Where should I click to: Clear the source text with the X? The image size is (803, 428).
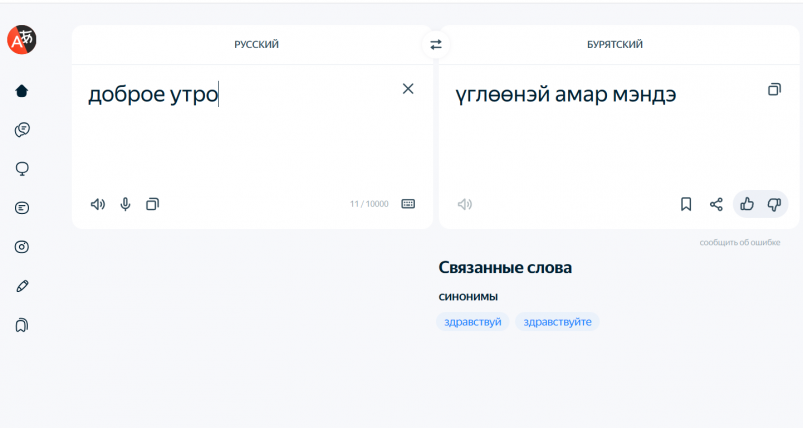408,89
